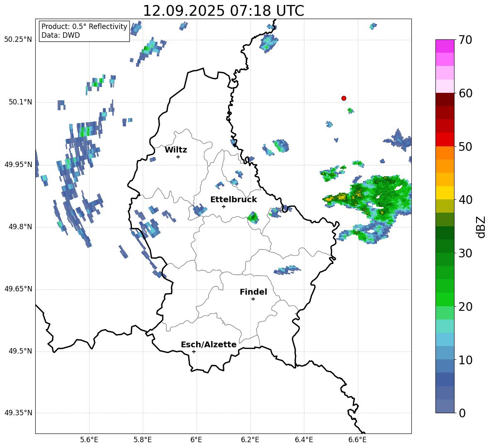The width and height of the screenshot is (491, 448).
Task: Click the title 12.09.2025 07:18 UTC
Action: point(223,11)
